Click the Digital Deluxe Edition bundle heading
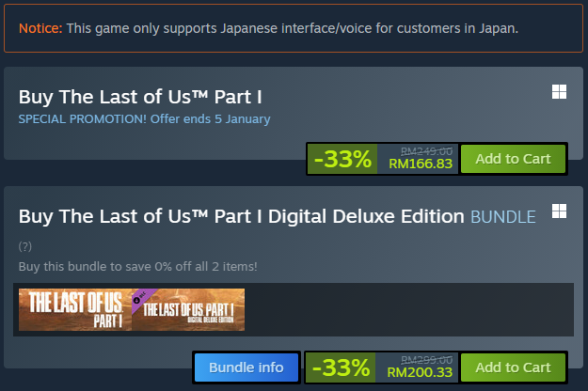This screenshot has height=391, width=588. point(242,216)
